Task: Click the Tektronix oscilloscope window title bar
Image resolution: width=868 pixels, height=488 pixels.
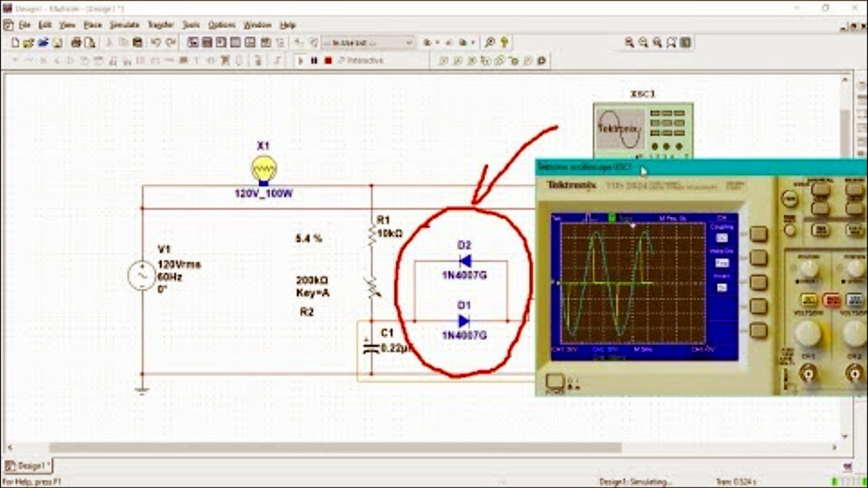Action: click(701, 167)
